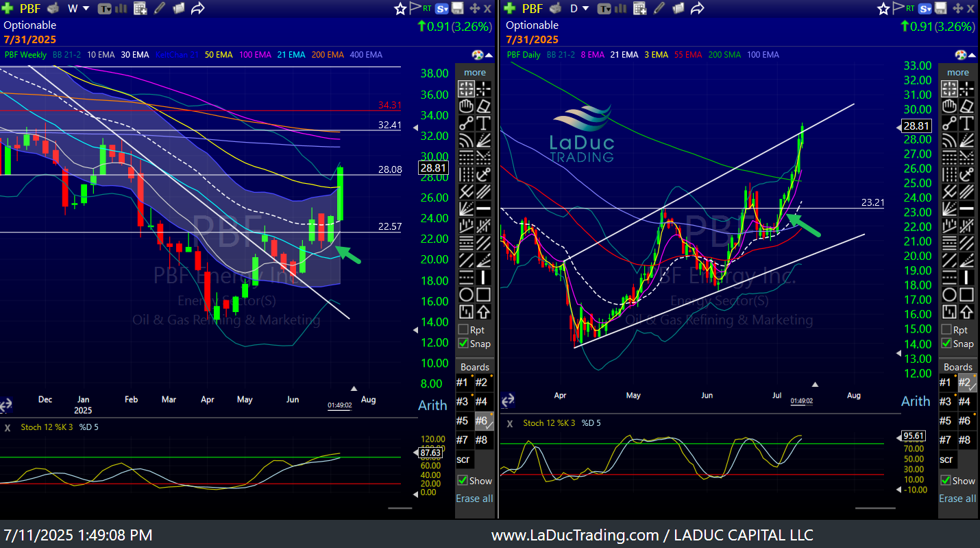Click 'more' above daily chart toolbox
The image size is (980, 548).
pos(957,72)
